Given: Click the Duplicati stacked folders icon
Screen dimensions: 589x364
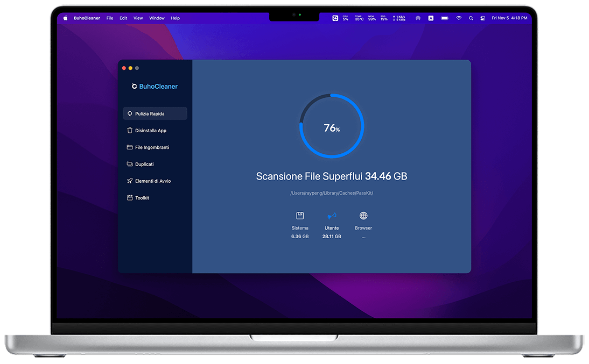Looking at the screenshot, I should 130,164.
